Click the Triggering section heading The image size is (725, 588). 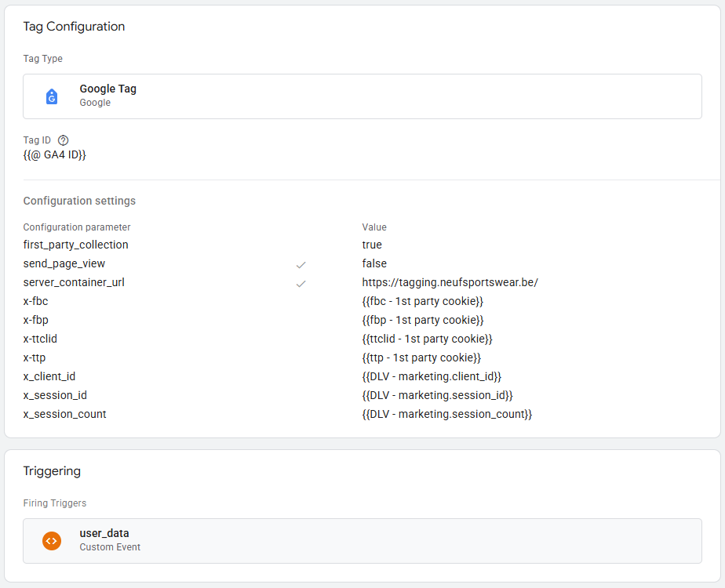pos(52,471)
